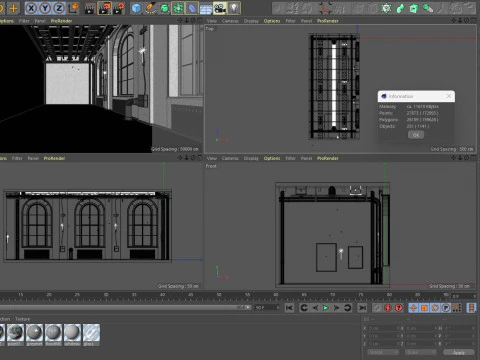Click the green generator object icon

coord(164,8)
